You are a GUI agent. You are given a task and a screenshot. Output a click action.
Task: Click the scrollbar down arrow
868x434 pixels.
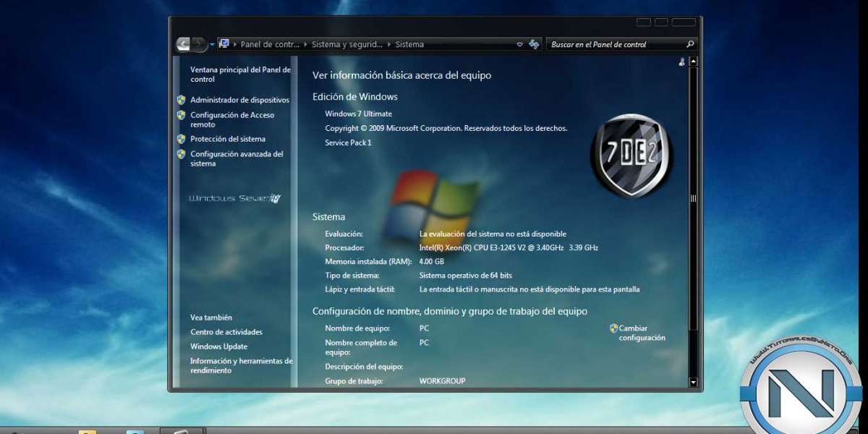point(693,382)
